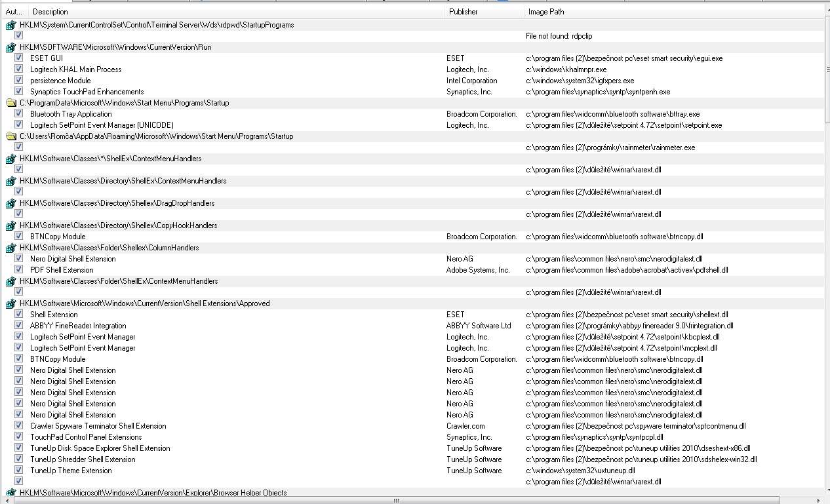Viewport: 830px width, 504px height.
Task: Toggle the Crawler Spyware Terminator Shell Extension checkbox
Action: point(19,426)
